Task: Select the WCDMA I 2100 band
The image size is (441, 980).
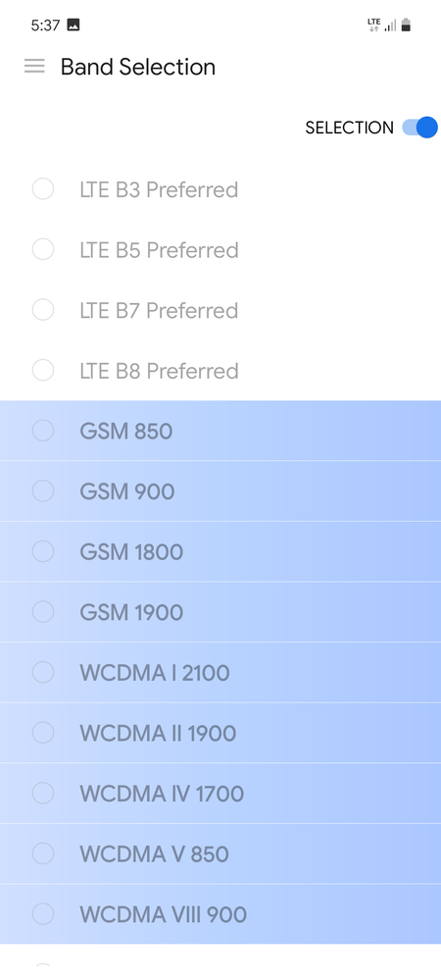Action: [220, 673]
